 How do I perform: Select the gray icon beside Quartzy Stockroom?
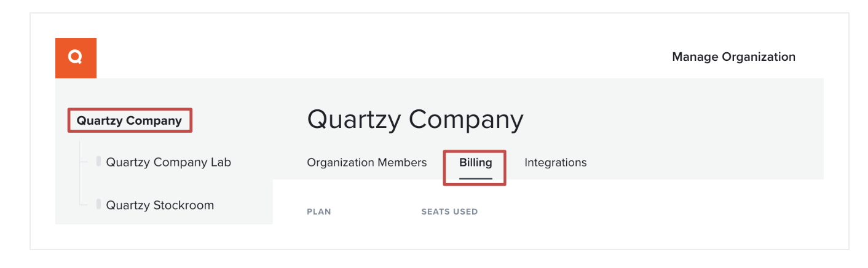tap(98, 204)
